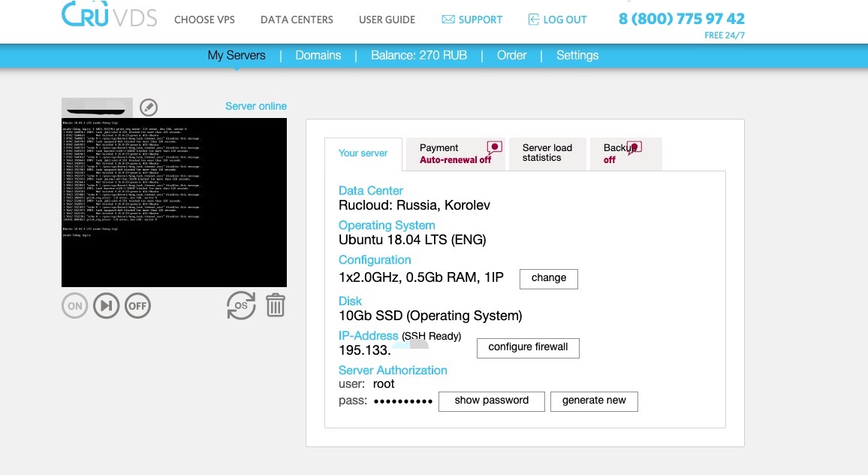Viewport: 868px width, 475px height.
Task: Click the phone number 8 (800) 775 97 42
Action: pos(682,19)
